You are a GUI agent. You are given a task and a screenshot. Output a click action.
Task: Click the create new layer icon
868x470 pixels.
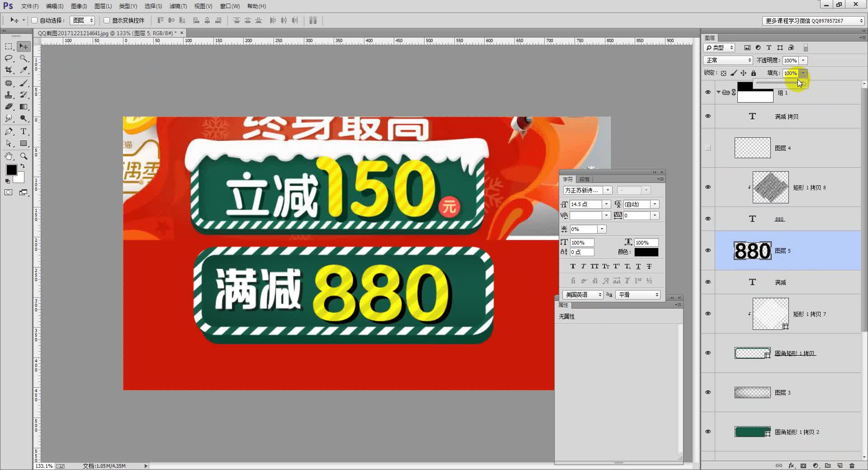840,465
